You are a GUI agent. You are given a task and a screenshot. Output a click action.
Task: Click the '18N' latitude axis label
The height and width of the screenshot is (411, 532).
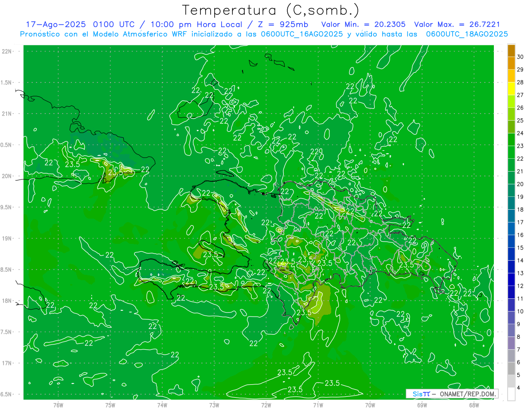point(7,301)
